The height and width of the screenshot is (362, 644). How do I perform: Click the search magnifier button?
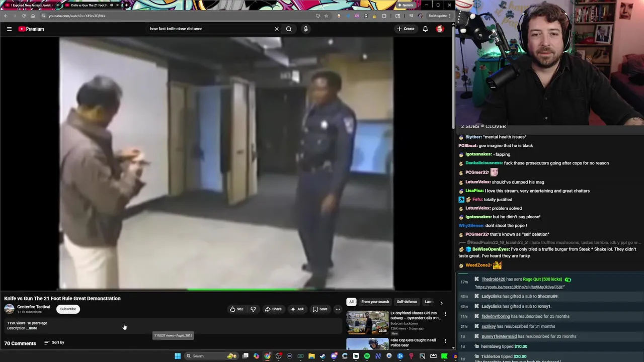289,29
